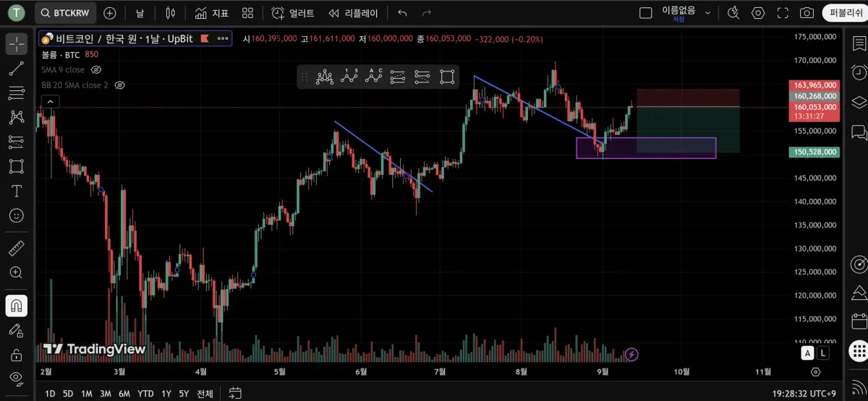868x401 pixels.
Task: Select the candlestick chart style icon
Action: [x=170, y=13]
